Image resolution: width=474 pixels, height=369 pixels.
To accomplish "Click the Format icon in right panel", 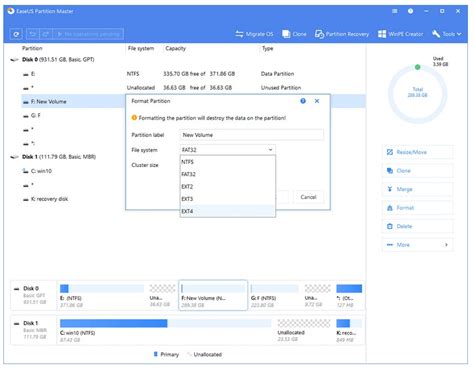I will pyautogui.click(x=390, y=208).
